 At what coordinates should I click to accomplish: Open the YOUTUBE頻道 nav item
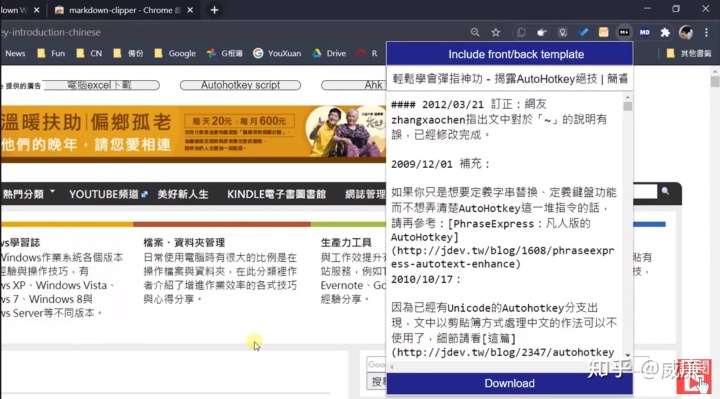[x=108, y=194]
